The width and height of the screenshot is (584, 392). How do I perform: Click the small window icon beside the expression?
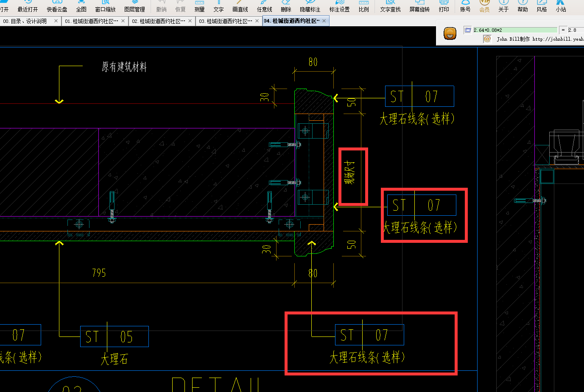tap(468, 30)
